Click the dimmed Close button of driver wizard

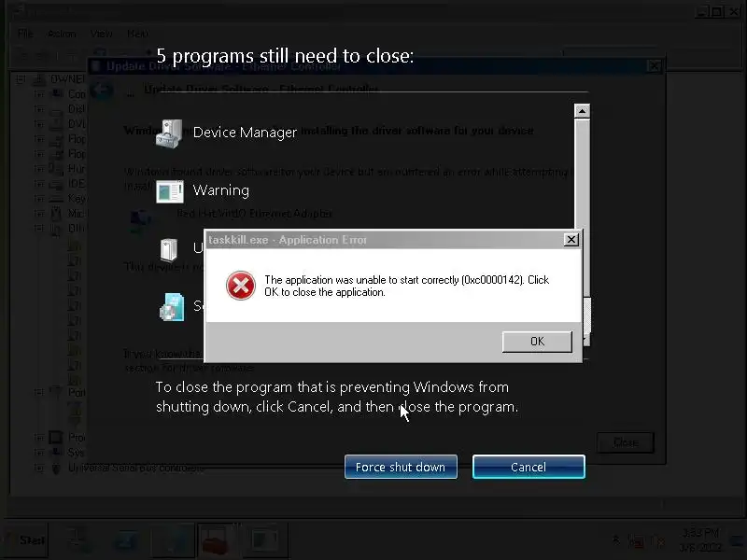point(625,442)
